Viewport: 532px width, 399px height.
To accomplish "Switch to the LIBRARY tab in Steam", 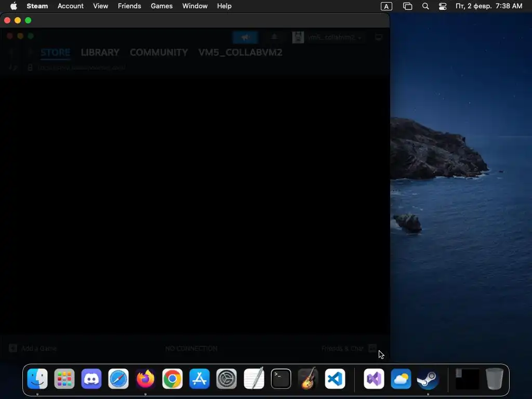I will 100,52.
